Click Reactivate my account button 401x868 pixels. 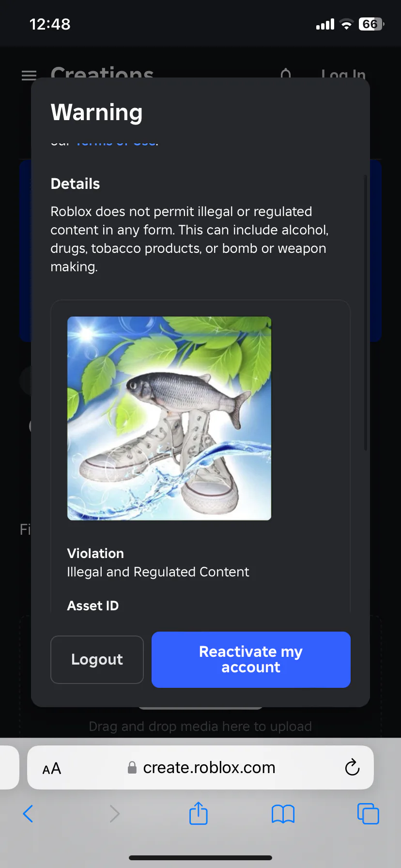pyautogui.click(x=251, y=659)
